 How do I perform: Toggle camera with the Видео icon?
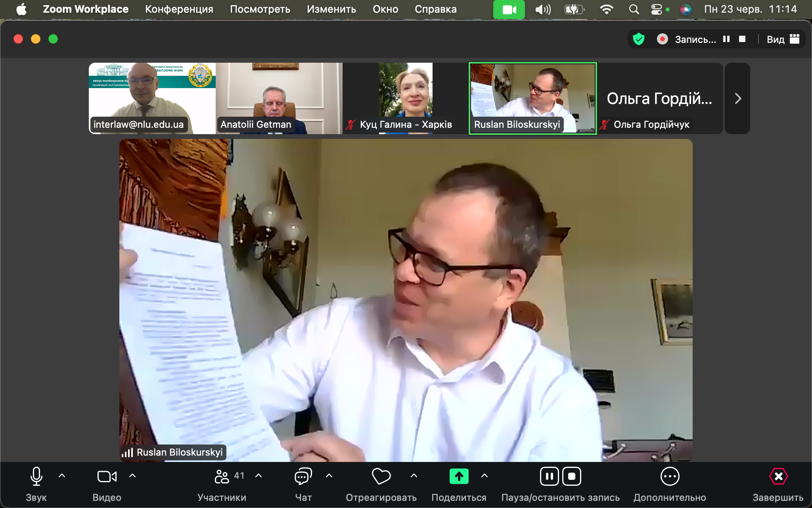107,476
